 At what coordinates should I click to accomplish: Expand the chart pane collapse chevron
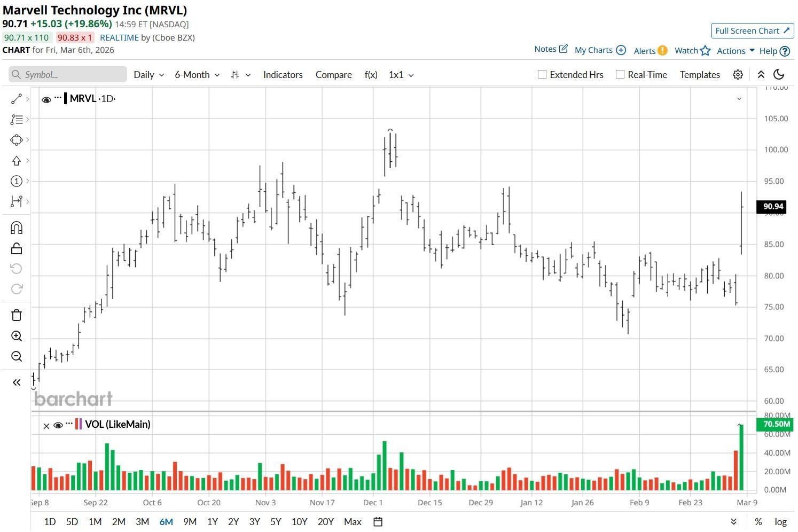tap(739, 99)
